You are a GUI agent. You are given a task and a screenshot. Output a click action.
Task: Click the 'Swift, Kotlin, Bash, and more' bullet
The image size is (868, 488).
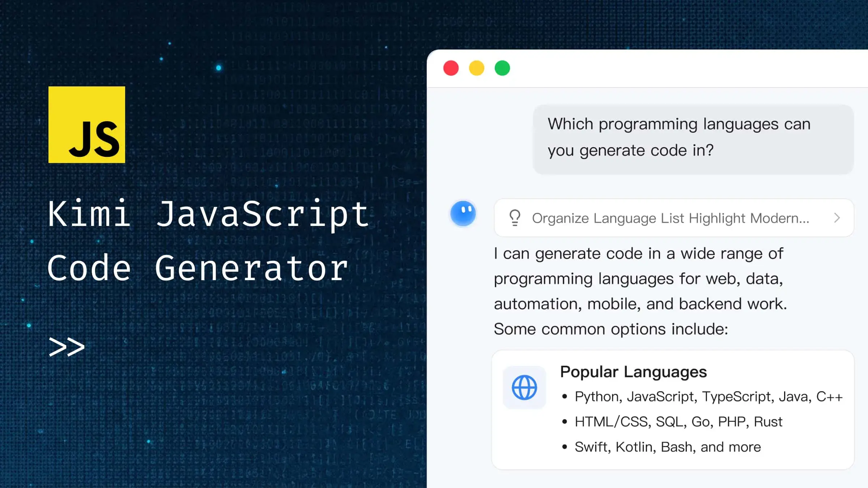point(668,447)
